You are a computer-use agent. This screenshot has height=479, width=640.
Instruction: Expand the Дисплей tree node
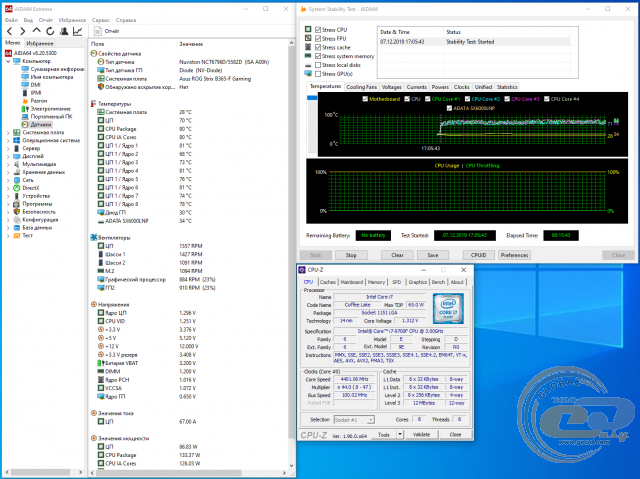tap(8, 156)
